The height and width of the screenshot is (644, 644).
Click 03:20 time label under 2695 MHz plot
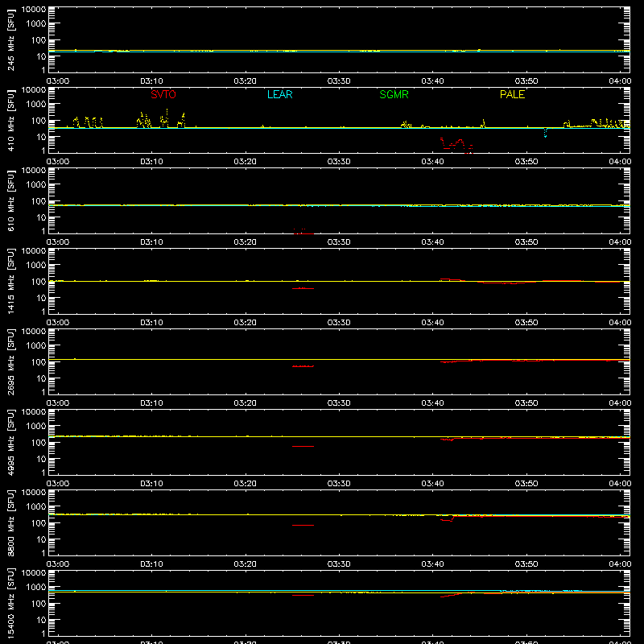pos(246,403)
